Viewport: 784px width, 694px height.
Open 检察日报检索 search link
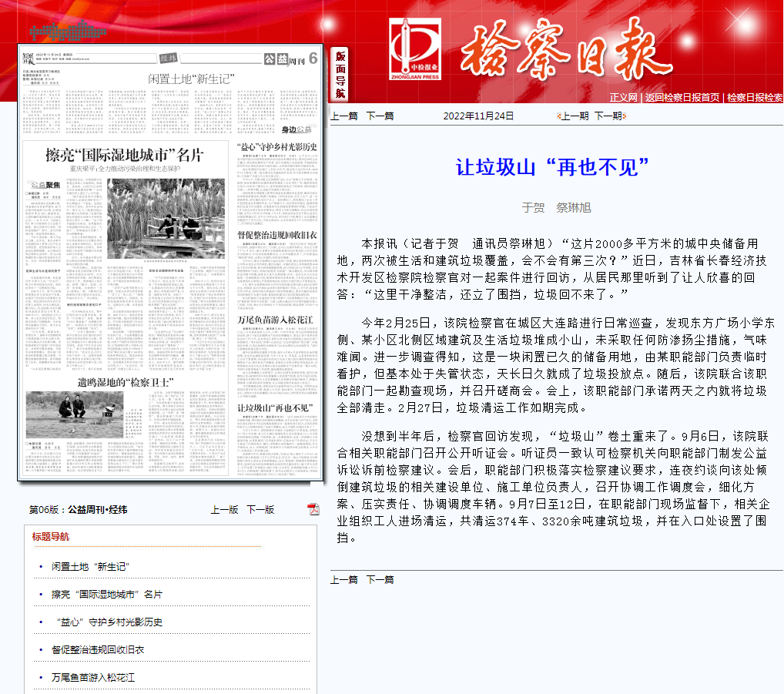tap(755, 98)
